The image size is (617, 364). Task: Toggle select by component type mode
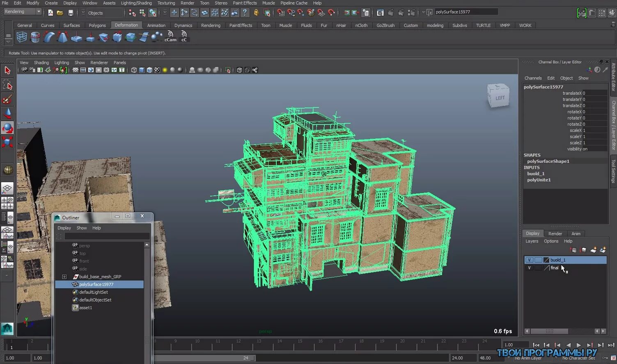(152, 13)
